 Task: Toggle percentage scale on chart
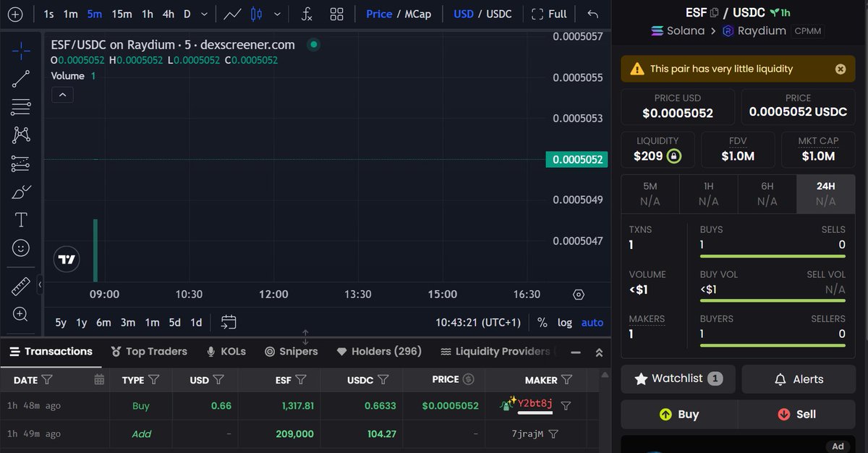542,323
